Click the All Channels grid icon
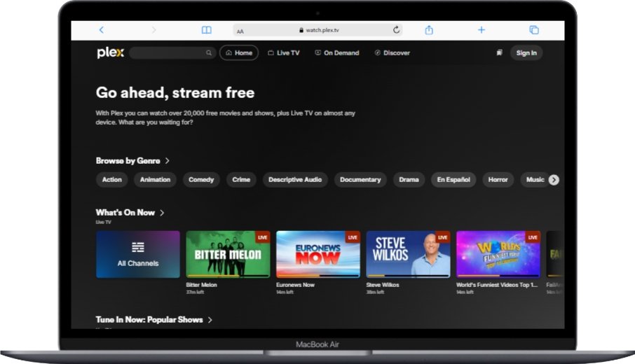The height and width of the screenshot is (364, 635). coord(137,247)
